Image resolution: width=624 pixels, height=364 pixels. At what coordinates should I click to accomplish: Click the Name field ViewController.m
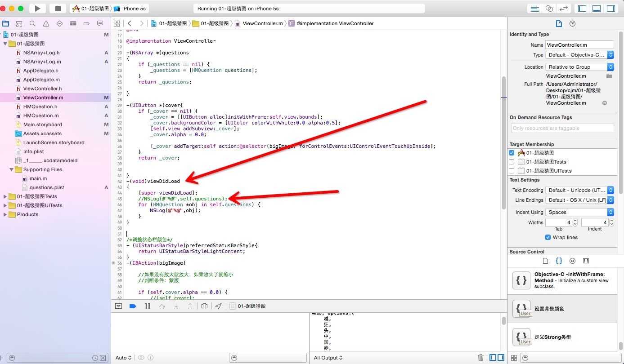pyautogui.click(x=579, y=45)
